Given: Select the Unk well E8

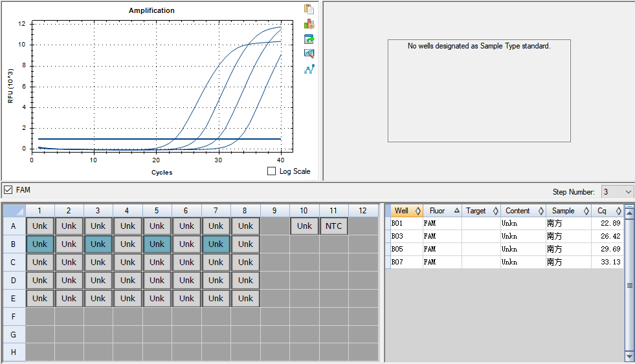Looking at the screenshot, I should click(x=245, y=299).
